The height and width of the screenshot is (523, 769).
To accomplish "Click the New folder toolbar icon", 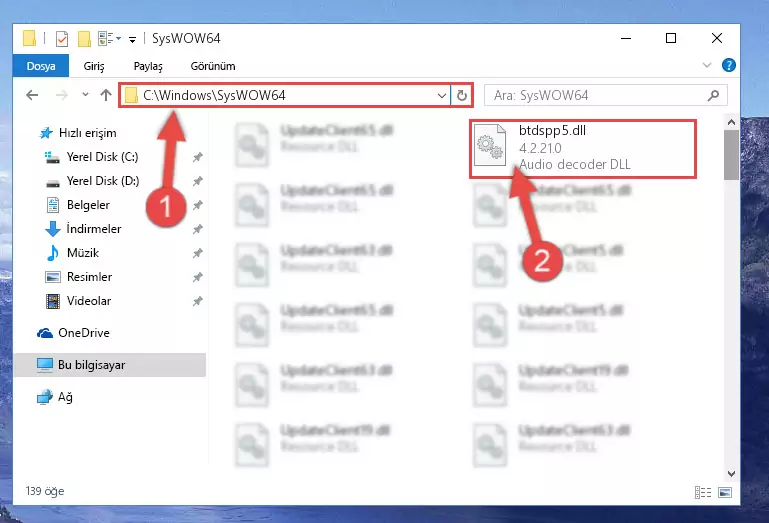I will click(84, 38).
